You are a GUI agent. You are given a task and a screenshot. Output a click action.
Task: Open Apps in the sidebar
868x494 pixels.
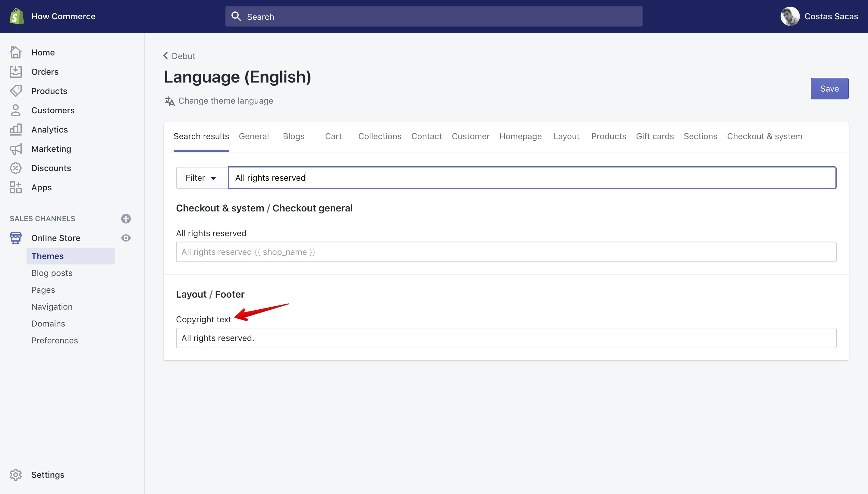(x=41, y=187)
